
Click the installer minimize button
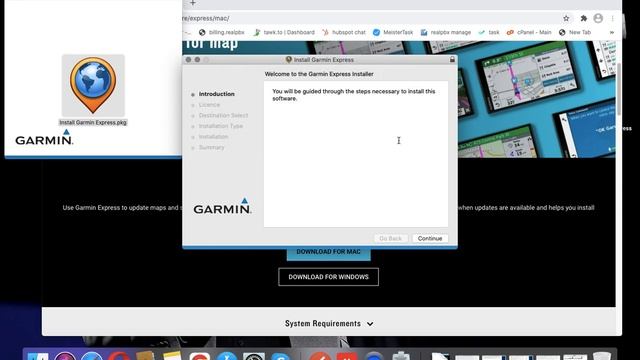coord(197,60)
